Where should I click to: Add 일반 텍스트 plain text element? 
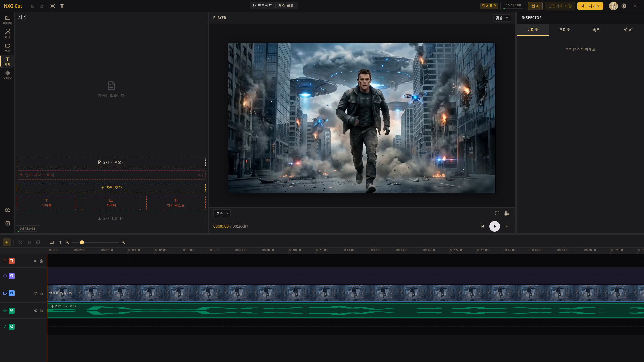click(x=176, y=203)
